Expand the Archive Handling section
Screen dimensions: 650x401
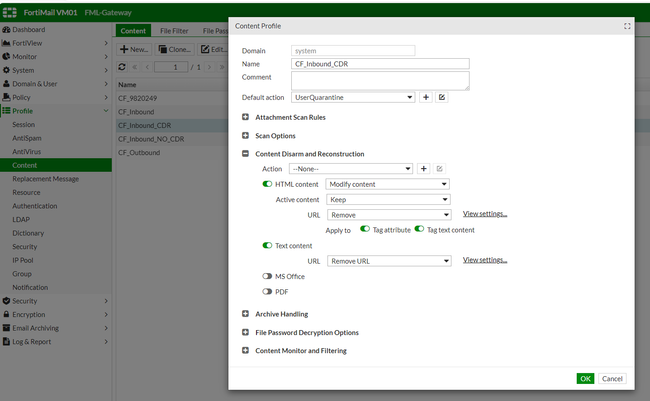click(x=246, y=314)
